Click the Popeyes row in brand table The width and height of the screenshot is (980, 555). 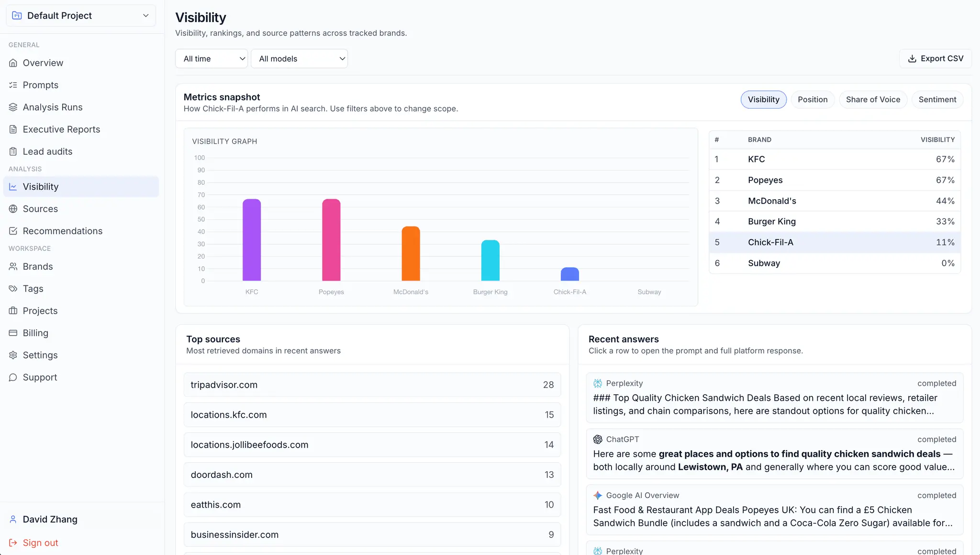[835, 180]
